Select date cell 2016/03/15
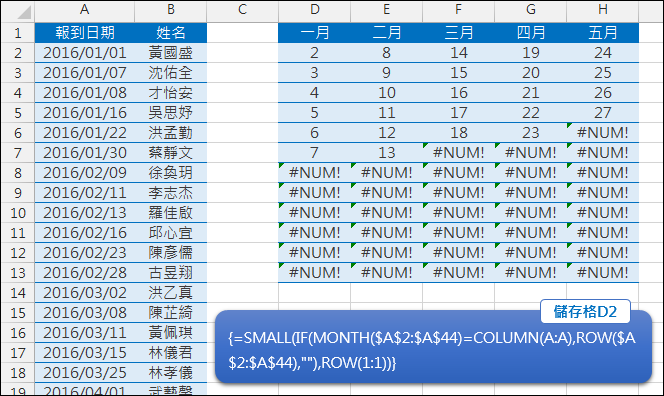 click(85, 353)
